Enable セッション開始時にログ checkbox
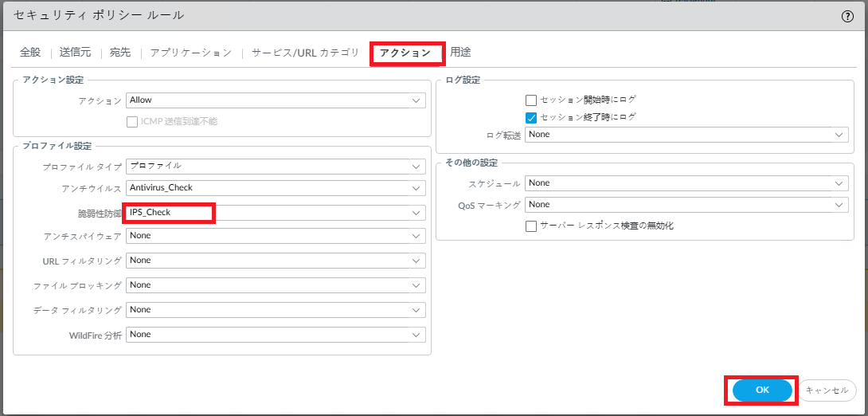Screen dimensions: 868x416 (531, 100)
